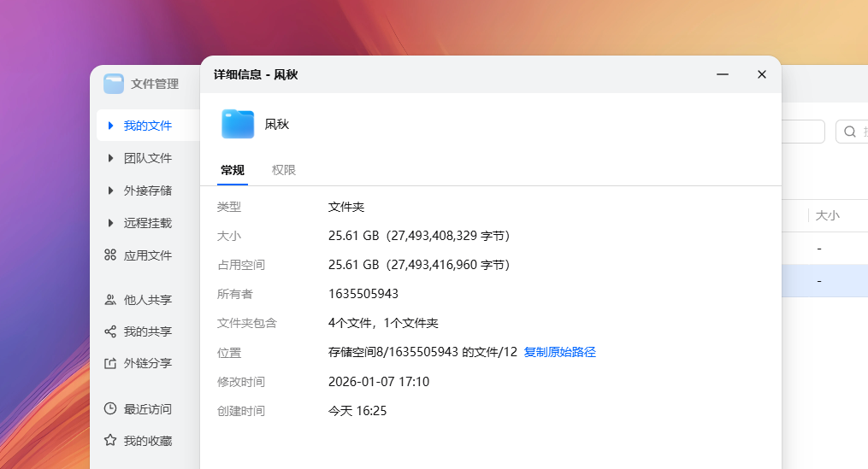This screenshot has width=868, height=469.
Task: Expand the 我的文件 tree arrow
Action: 110,126
